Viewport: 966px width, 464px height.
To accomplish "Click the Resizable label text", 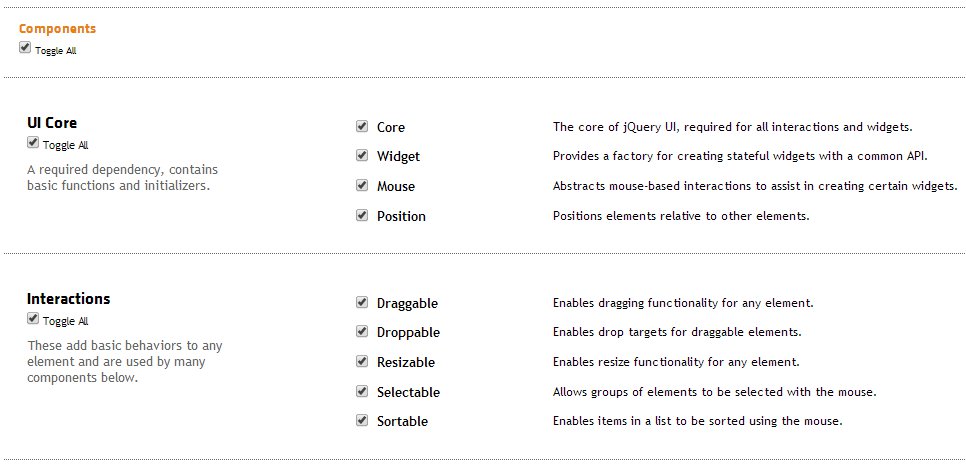I will coord(405,362).
